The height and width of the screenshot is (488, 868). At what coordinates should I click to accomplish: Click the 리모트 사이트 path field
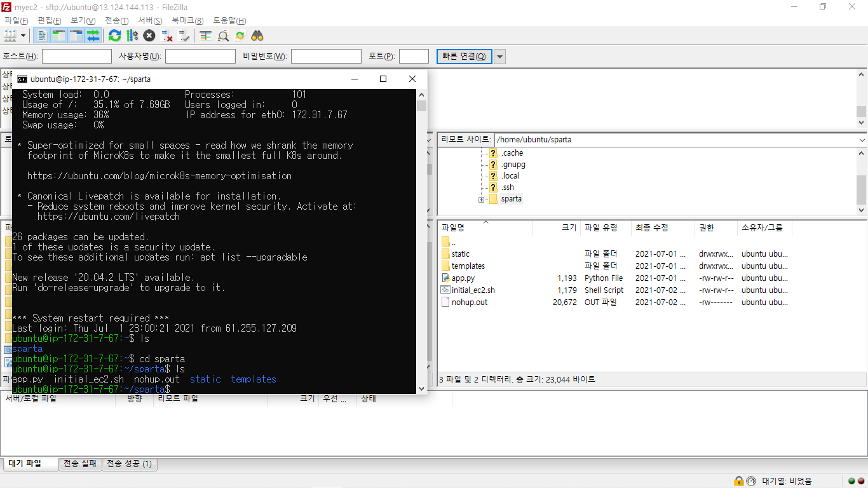pyautogui.click(x=675, y=140)
